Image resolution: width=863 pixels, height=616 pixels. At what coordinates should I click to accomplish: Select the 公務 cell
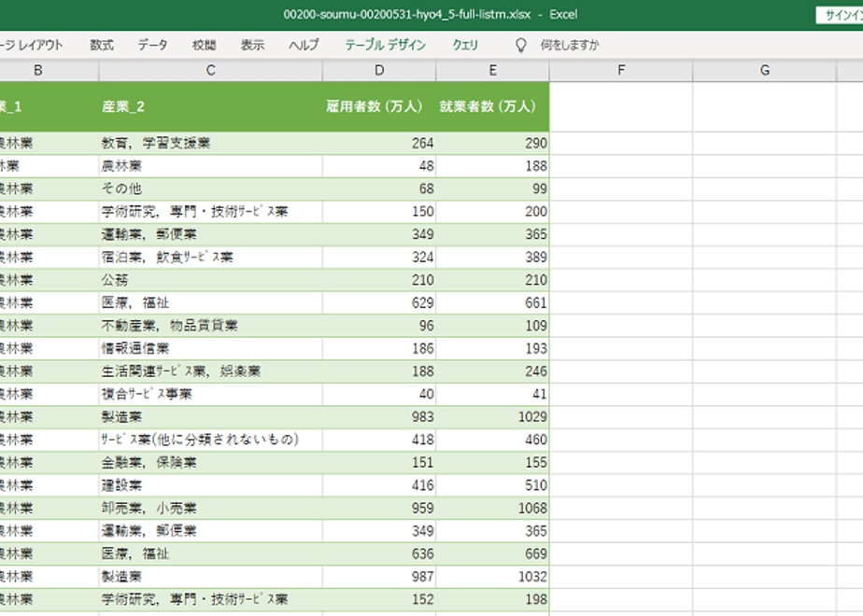click(210, 280)
